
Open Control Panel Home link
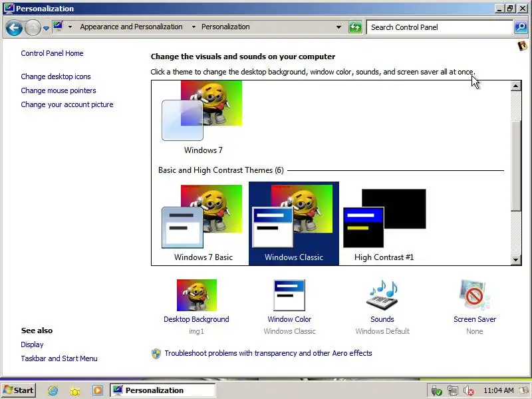coord(52,53)
